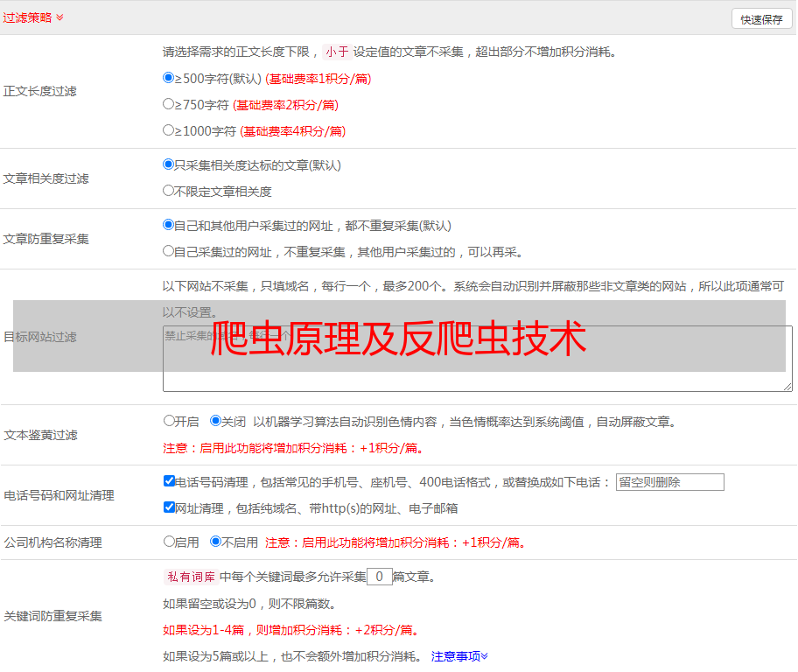Select ≥500字符 default length option
The width and height of the screenshot is (798, 672).
click(169, 78)
